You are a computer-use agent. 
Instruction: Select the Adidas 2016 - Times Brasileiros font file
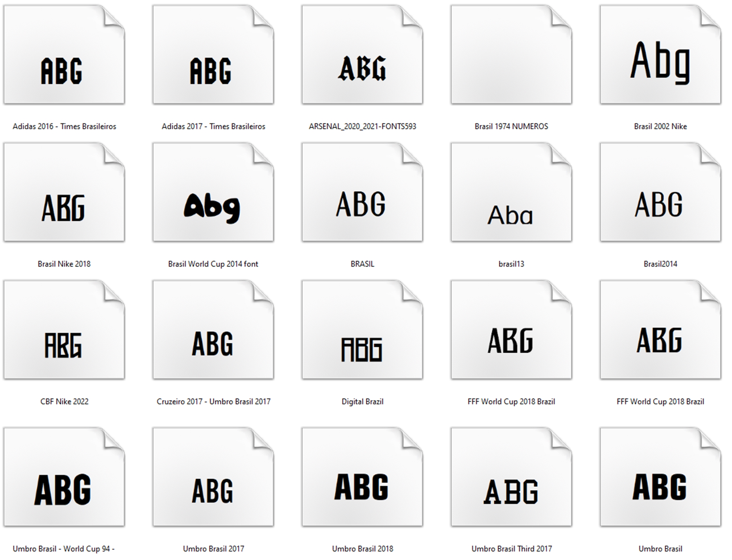64,55
